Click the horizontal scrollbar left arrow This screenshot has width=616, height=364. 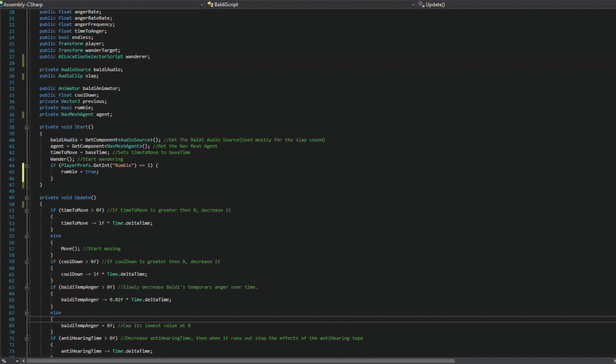23,361
